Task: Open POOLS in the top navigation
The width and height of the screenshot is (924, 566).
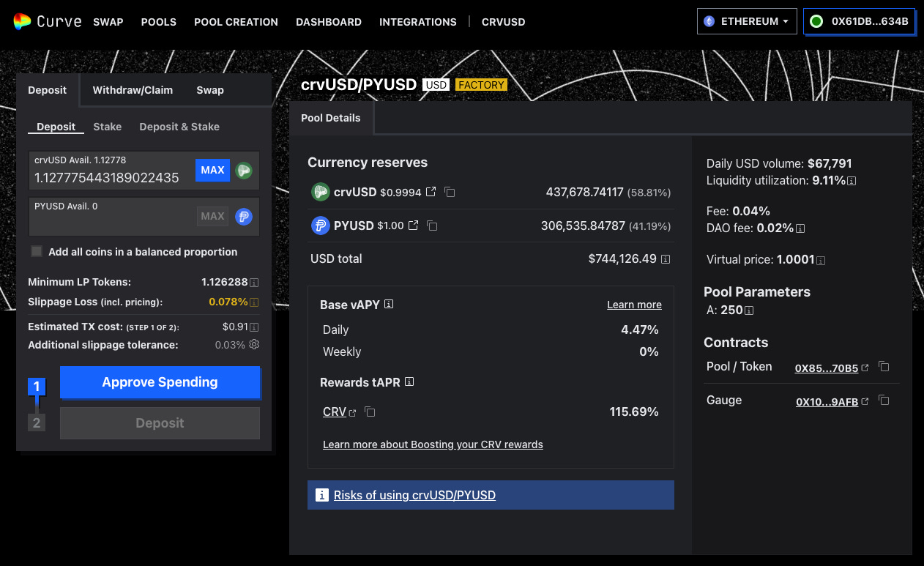Action: (159, 22)
